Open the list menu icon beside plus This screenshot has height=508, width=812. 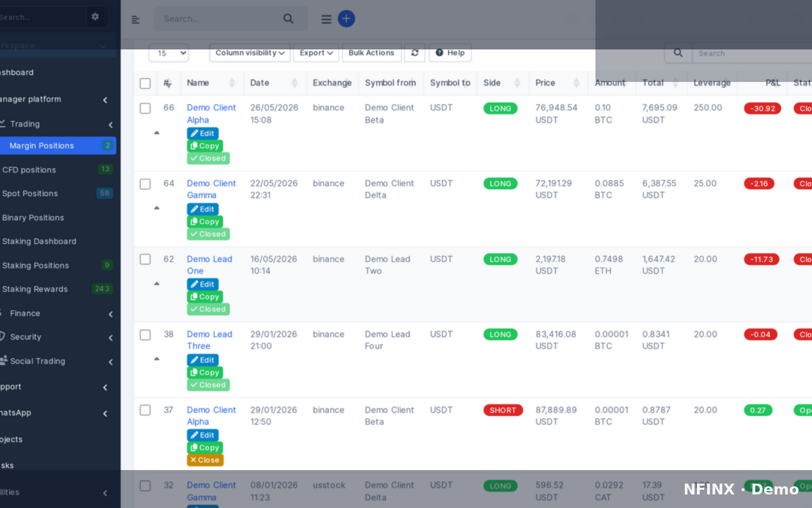pyautogui.click(x=326, y=20)
